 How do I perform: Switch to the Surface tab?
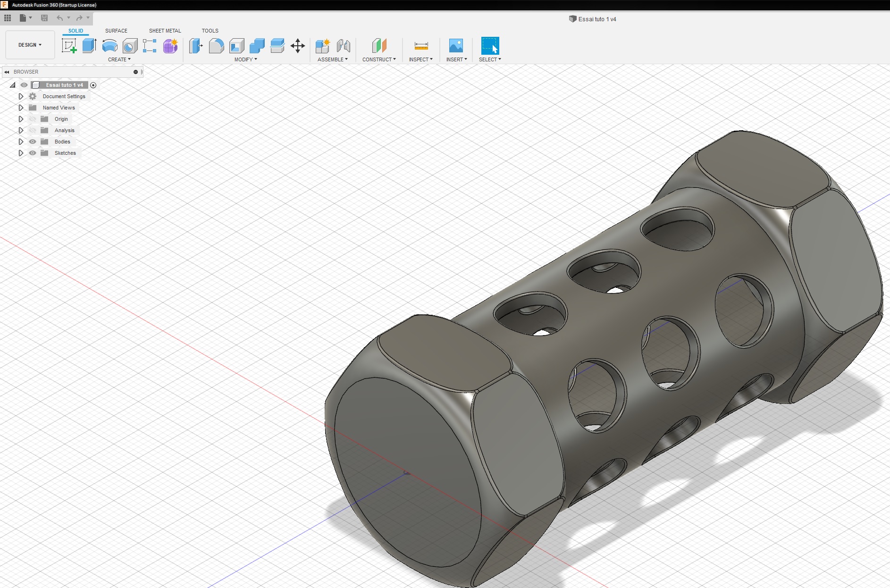tap(116, 31)
